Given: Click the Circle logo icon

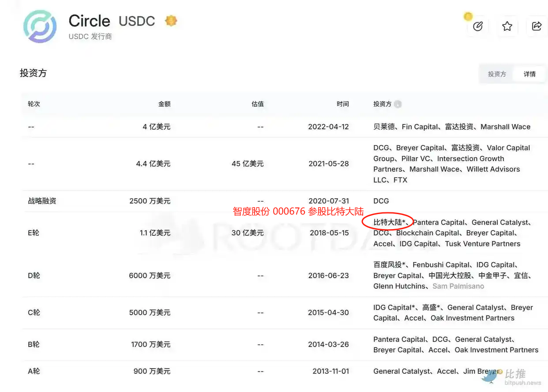Looking at the screenshot, I should [40, 26].
